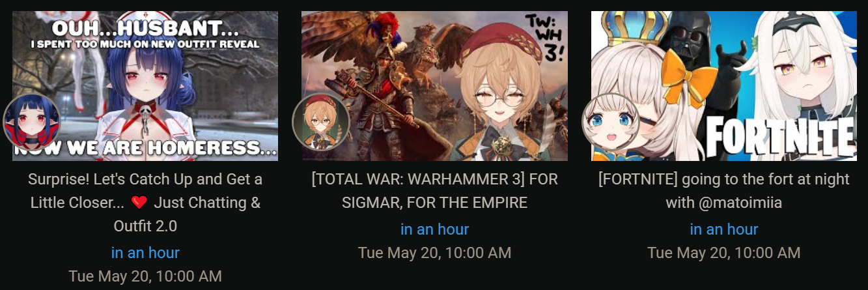Click 'in an hour' under the Fortnite stream
Image resolution: width=868 pixels, height=290 pixels.
(724, 229)
